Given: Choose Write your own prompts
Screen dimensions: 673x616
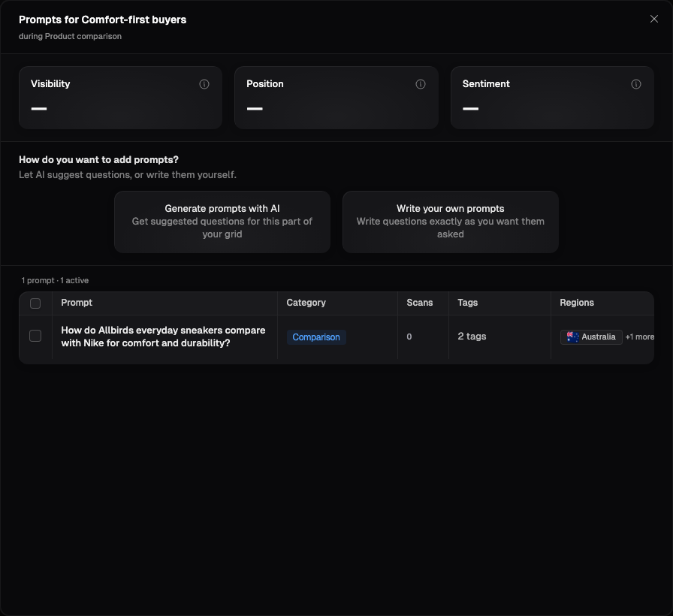Looking at the screenshot, I should pyautogui.click(x=451, y=222).
